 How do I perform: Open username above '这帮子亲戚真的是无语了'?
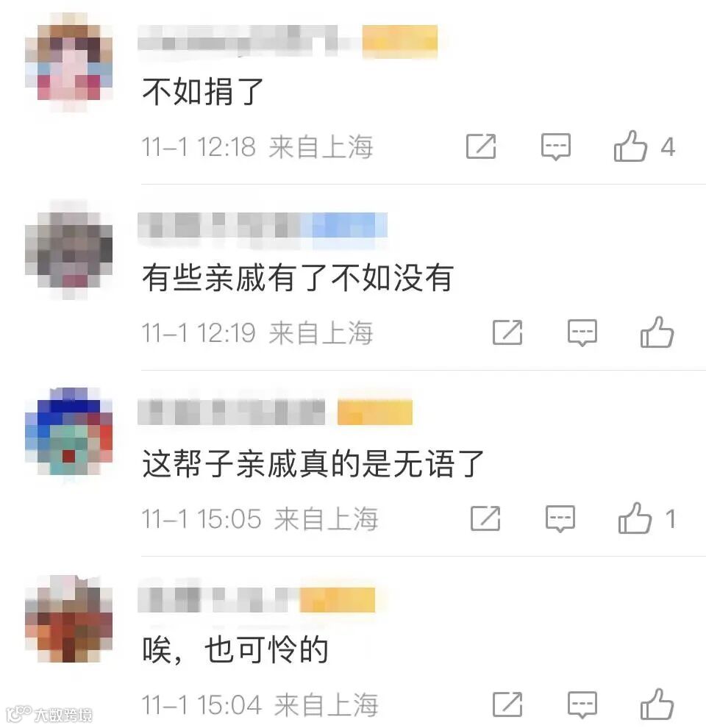[x=232, y=412]
